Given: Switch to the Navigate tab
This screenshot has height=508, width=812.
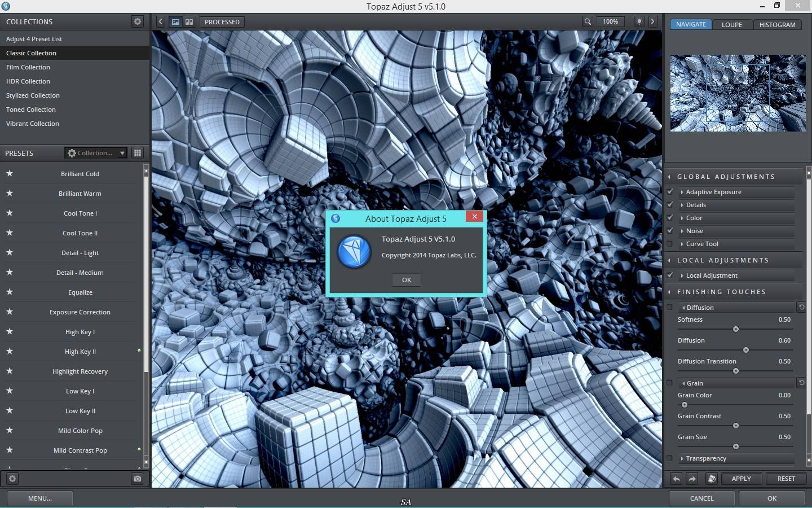Looking at the screenshot, I should pyautogui.click(x=691, y=24).
